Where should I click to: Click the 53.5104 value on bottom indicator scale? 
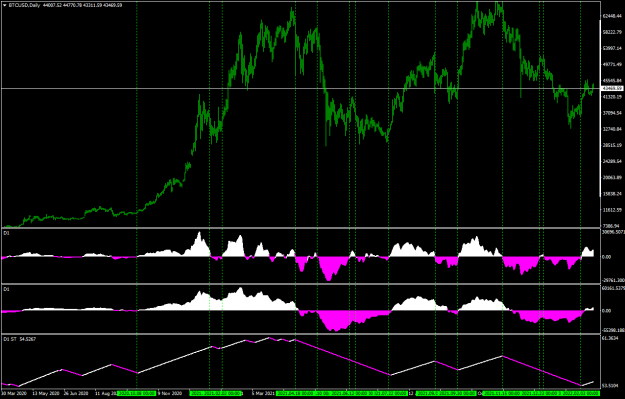pos(610,386)
